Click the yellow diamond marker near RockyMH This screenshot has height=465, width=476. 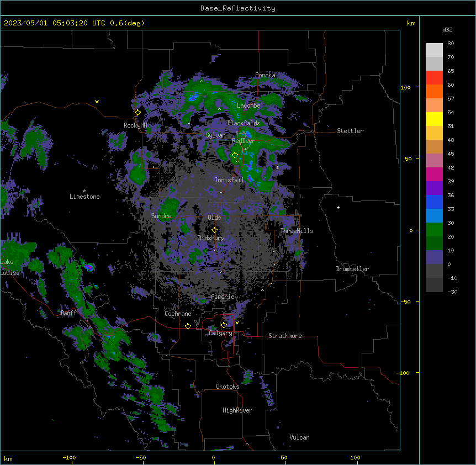point(137,113)
